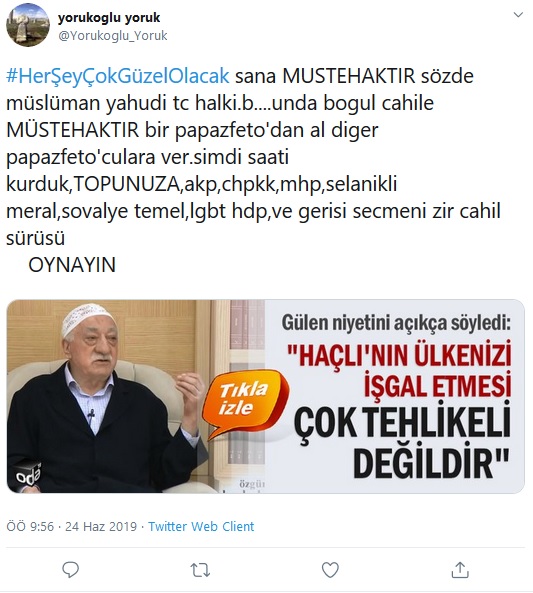The height and width of the screenshot is (593, 533).
Task: Open the @Yorukoglu_Yoruk handle link
Action: click(x=112, y=36)
